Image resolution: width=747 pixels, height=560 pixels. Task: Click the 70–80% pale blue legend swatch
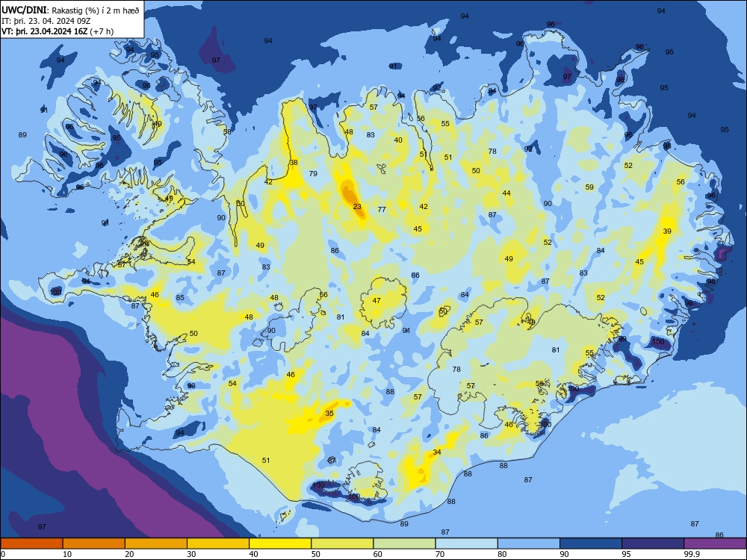466,544
